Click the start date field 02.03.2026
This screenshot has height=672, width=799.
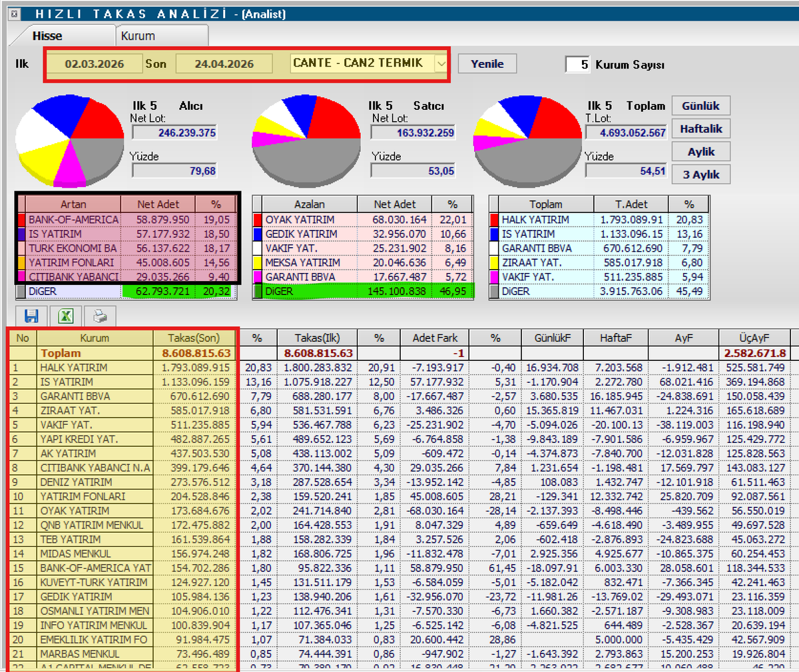point(95,64)
